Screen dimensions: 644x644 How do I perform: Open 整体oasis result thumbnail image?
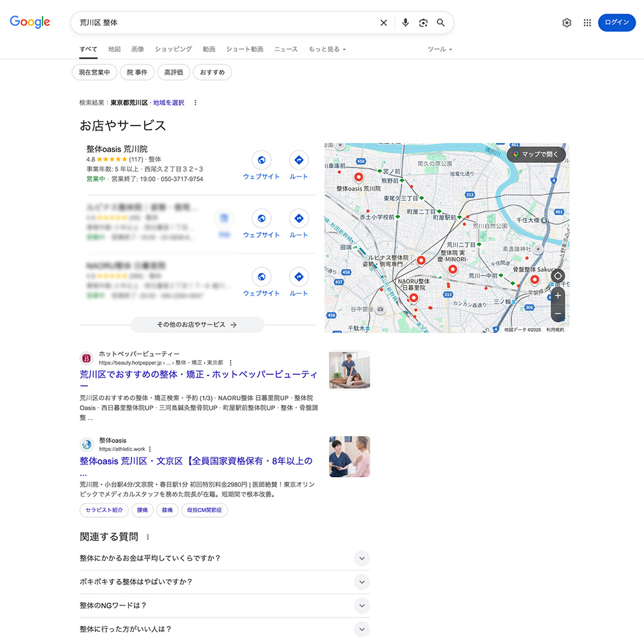350,457
